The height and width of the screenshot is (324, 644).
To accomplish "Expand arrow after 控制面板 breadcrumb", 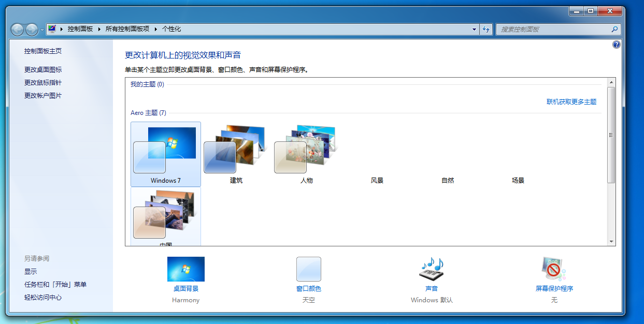I will [x=99, y=30].
